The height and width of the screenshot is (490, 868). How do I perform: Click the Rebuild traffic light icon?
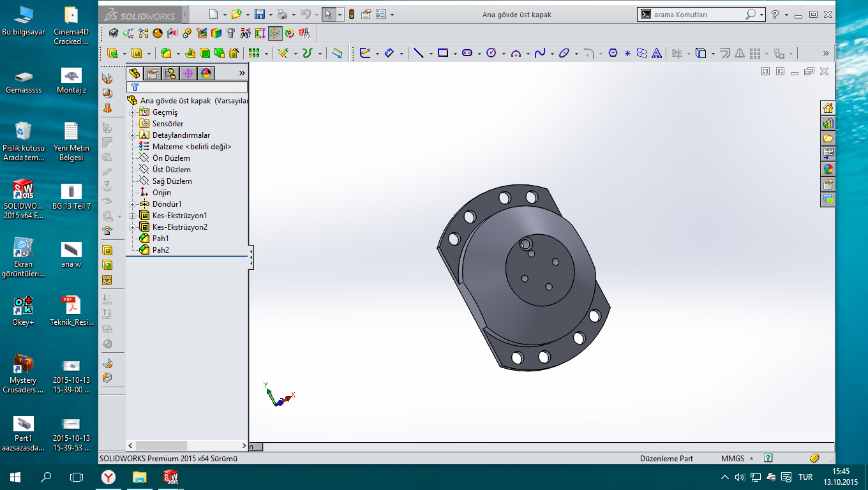pyautogui.click(x=351, y=14)
